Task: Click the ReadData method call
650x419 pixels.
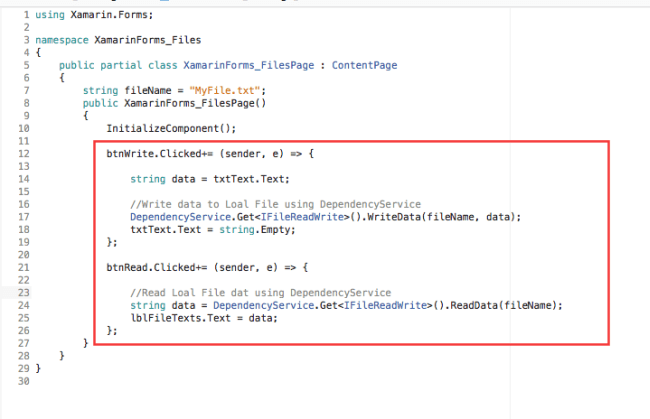Action: coord(442,305)
